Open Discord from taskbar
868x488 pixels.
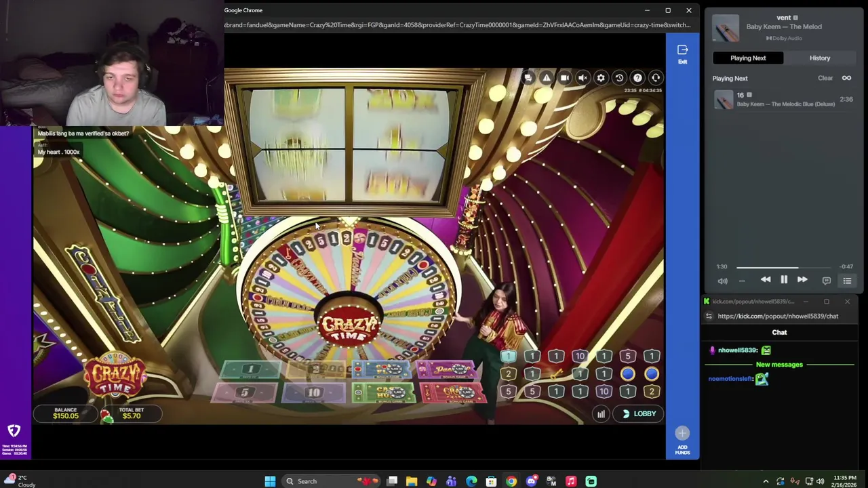point(531,481)
